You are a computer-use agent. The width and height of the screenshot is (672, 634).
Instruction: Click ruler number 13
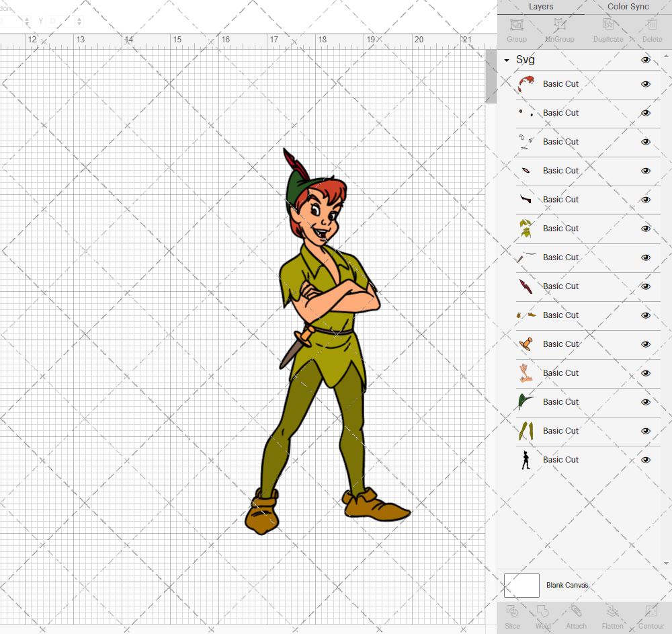point(81,40)
